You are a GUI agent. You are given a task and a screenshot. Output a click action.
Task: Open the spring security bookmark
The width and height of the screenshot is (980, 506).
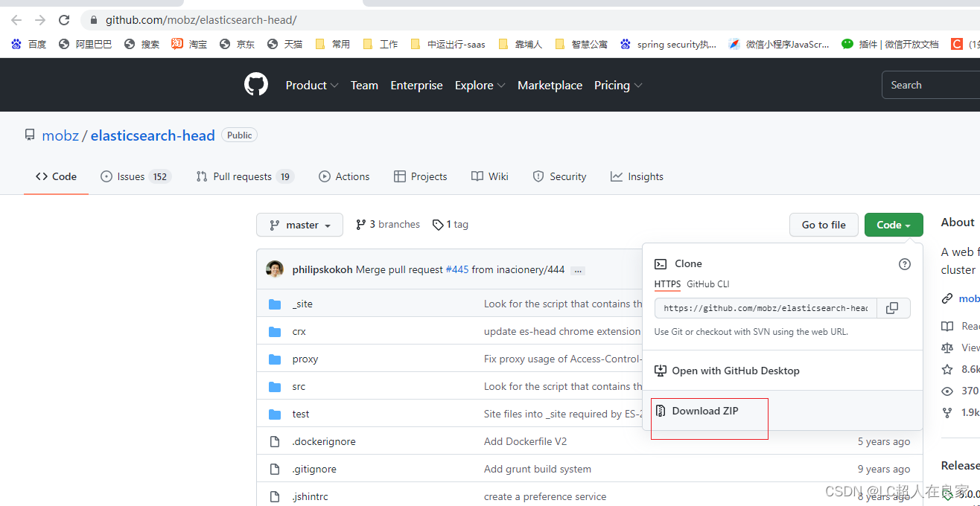coord(668,44)
